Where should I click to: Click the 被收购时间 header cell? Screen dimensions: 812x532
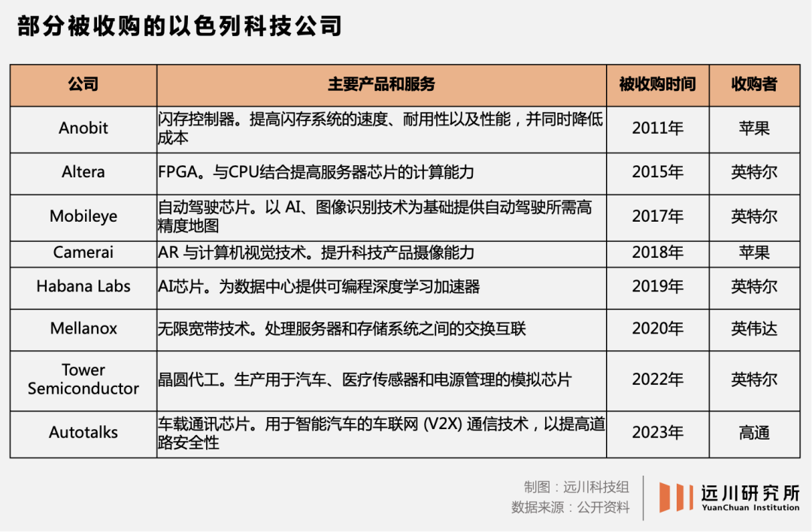pyautogui.click(x=658, y=84)
